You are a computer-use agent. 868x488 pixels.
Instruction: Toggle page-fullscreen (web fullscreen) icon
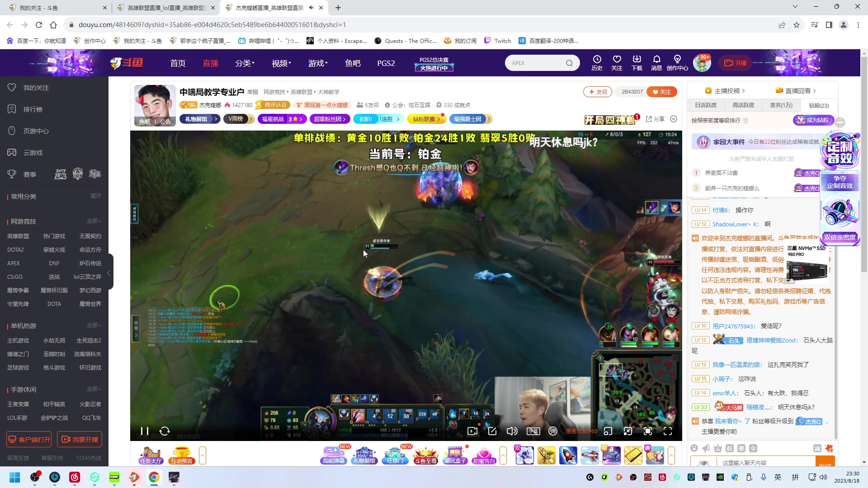tap(648, 431)
